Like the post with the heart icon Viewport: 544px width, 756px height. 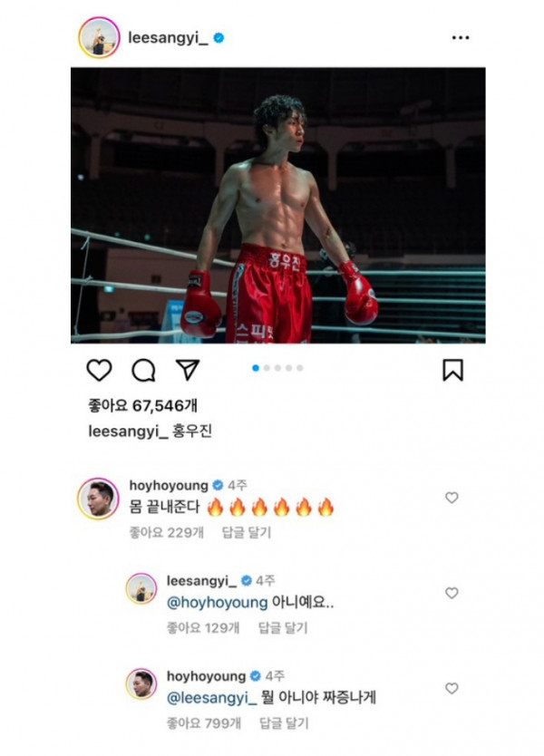click(99, 370)
